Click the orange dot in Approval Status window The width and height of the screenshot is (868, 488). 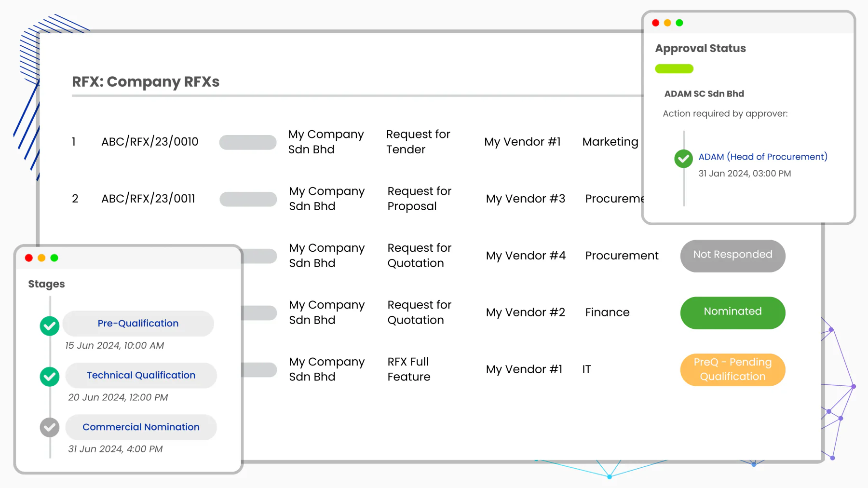667,23
